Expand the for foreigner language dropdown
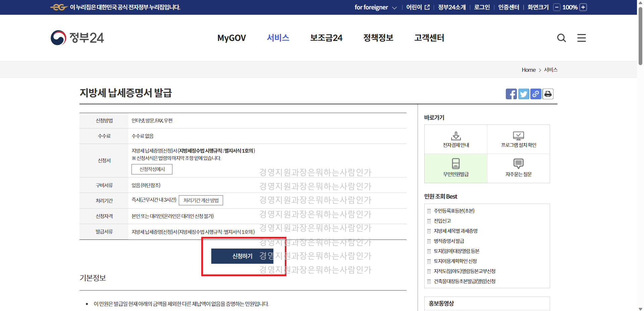The width and height of the screenshot is (644, 311). 375,7
